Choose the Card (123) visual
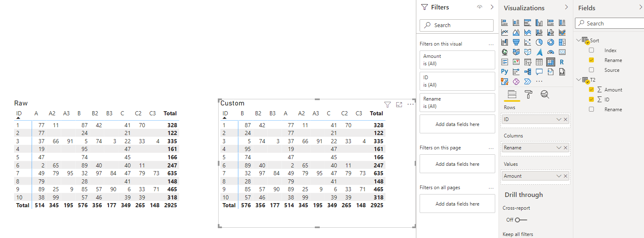Screen dimensions: 644x238 [x=562, y=52]
